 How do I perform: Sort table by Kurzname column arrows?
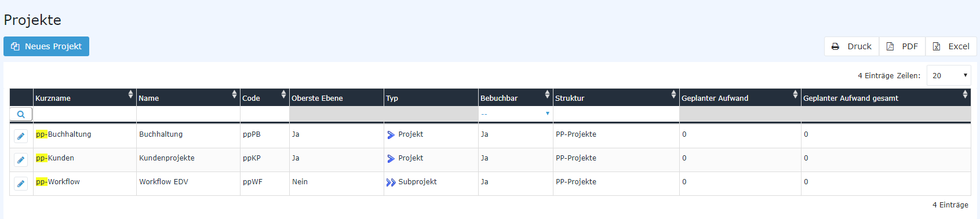(x=130, y=94)
